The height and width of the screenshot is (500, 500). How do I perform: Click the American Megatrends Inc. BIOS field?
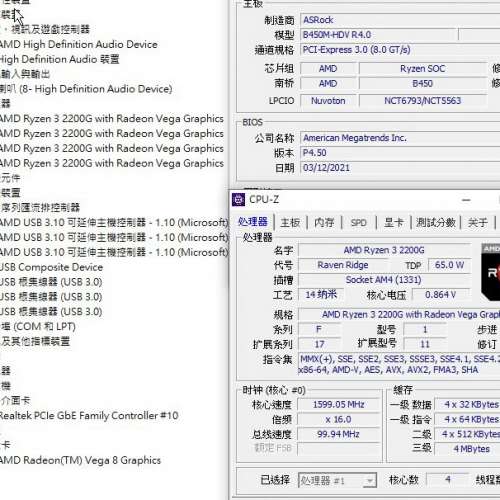(x=400, y=138)
